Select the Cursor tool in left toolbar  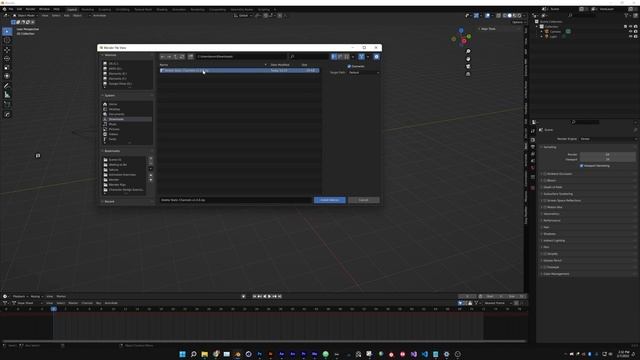tap(7, 40)
